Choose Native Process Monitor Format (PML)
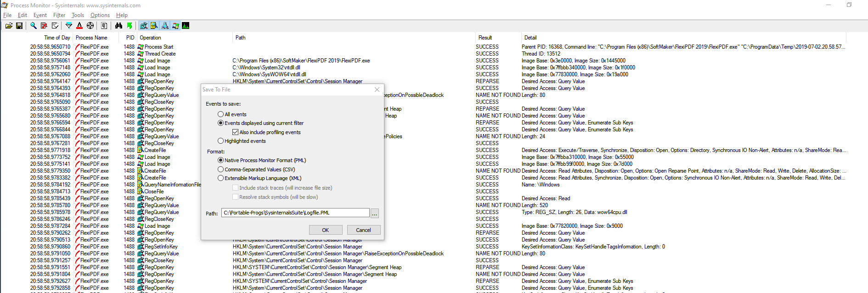Viewport: 868px width, 293px height. (262, 160)
